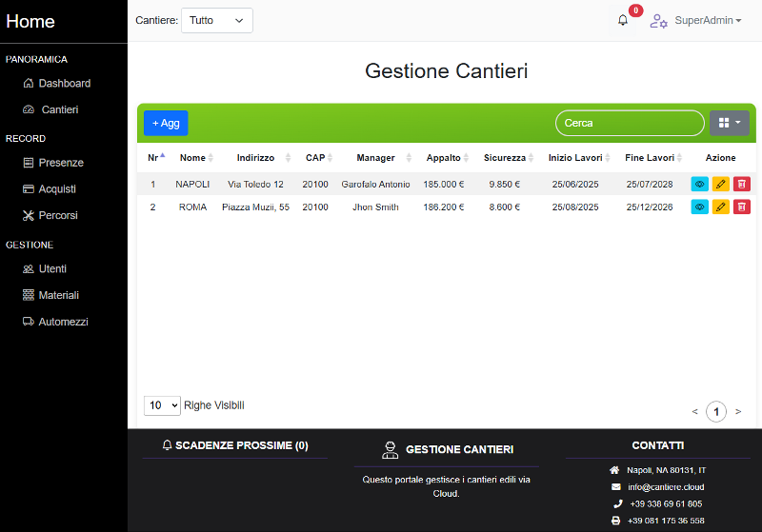
Task: Click Piazza Muzii, 55 address cell
Action: point(255,207)
